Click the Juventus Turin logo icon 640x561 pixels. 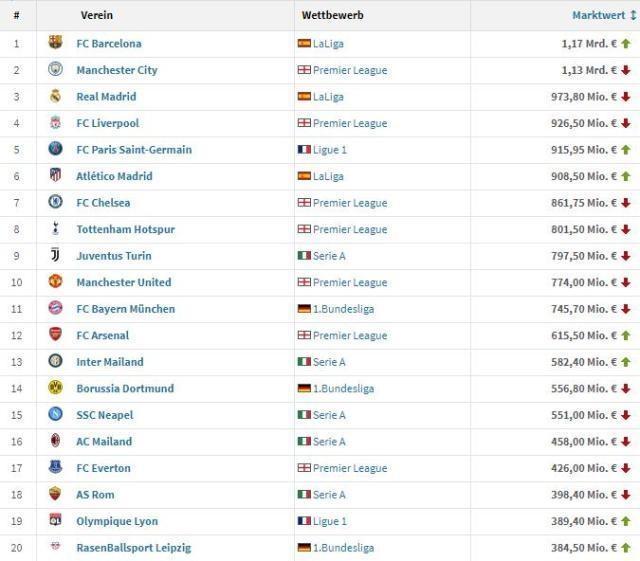pyautogui.click(x=55, y=255)
